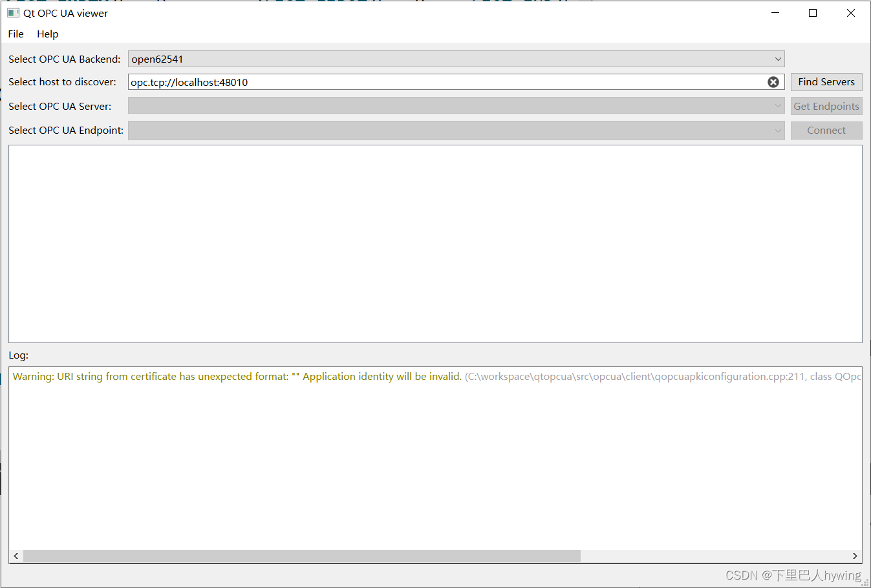Open the Select OPC UA Server dropdown

456,106
